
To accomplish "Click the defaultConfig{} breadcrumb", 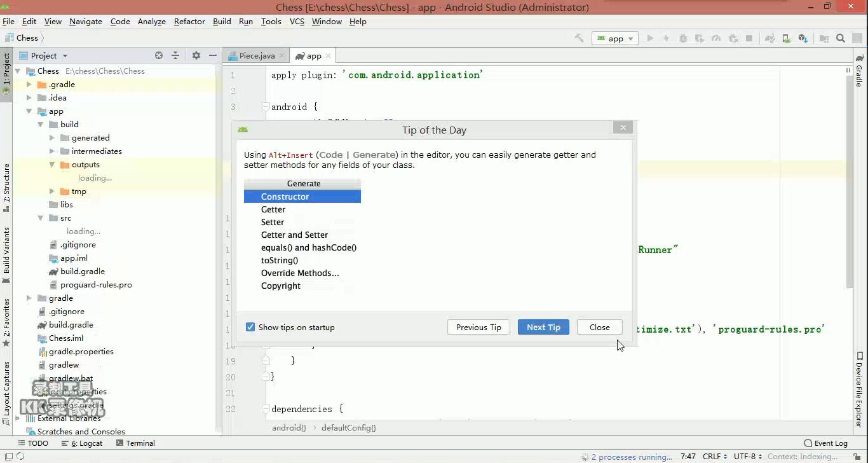I will click(x=348, y=428).
